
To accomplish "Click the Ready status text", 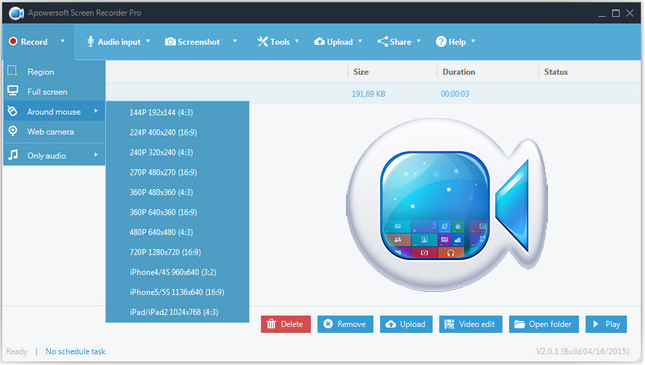I will pyautogui.click(x=16, y=351).
